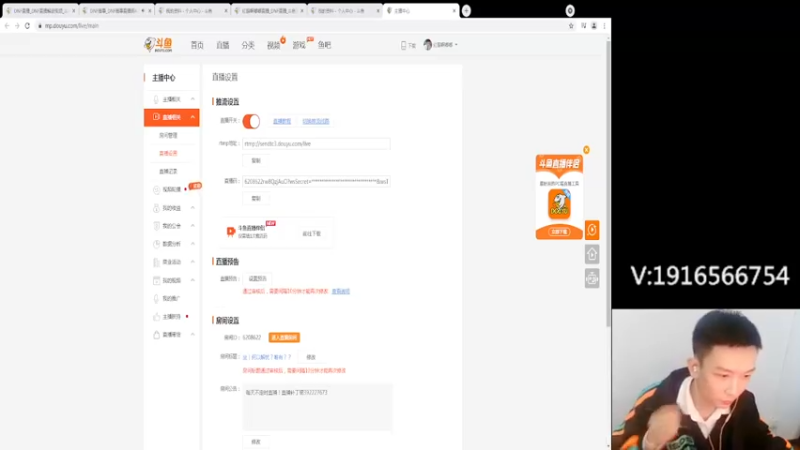Bookmark page with the star icon

point(571,26)
